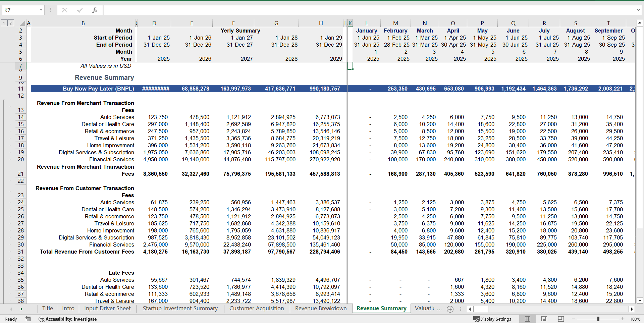
Task: Open the Name Box dropdown arrow
Action: tap(41, 10)
